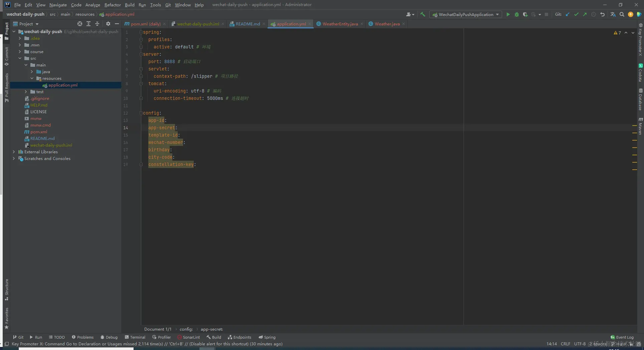644x350 pixels.
Task: Open the SonarLint tool window
Action: click(189, 337)
